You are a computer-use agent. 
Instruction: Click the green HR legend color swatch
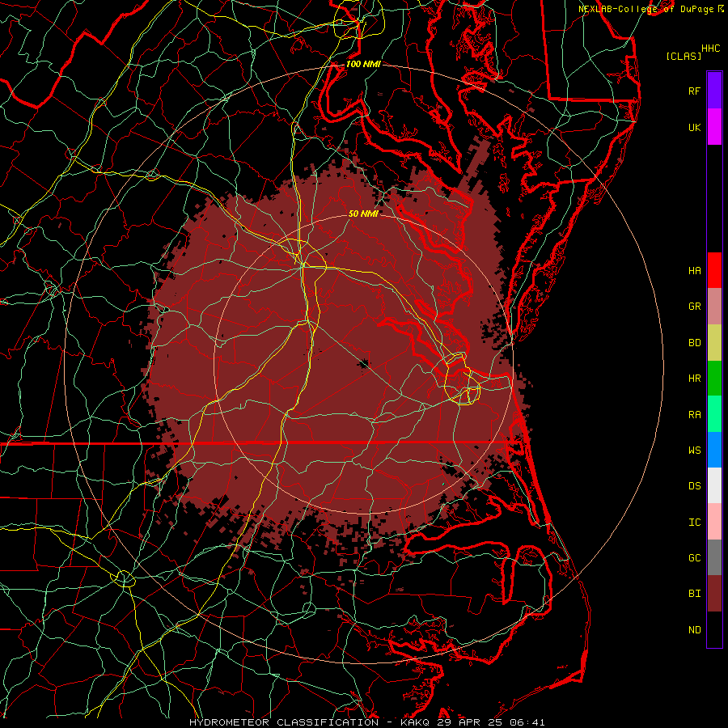[714, 379]
